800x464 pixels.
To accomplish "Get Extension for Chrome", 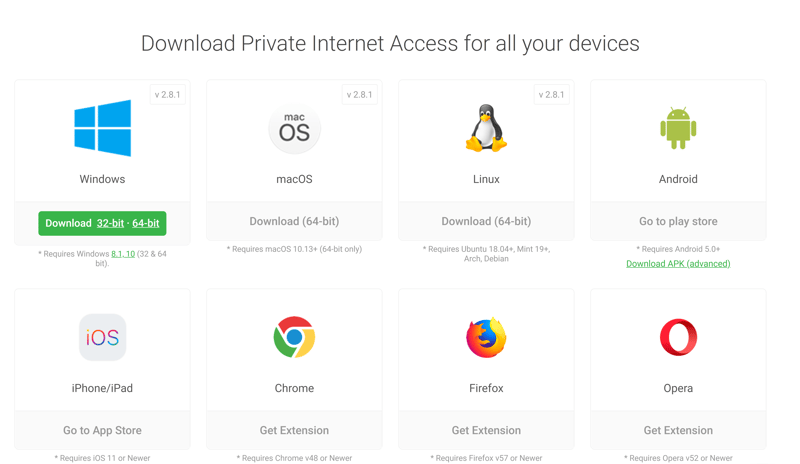I will click(294, 430).
